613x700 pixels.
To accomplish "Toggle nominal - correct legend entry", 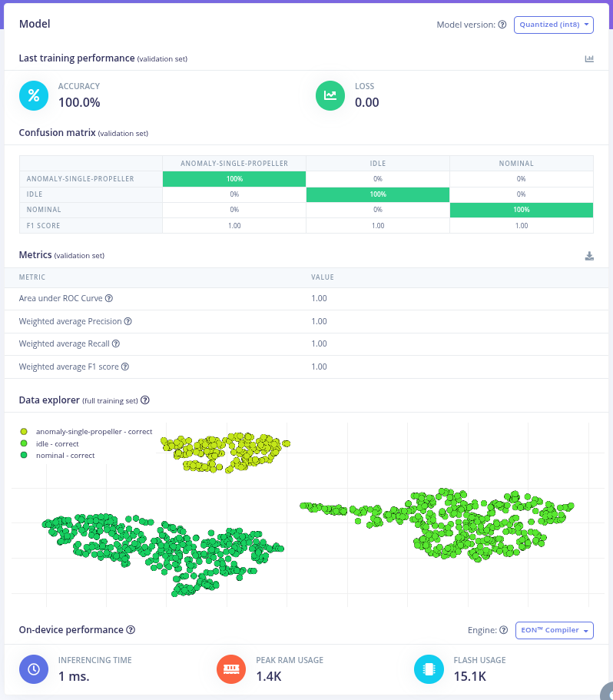I will (65, 456).
